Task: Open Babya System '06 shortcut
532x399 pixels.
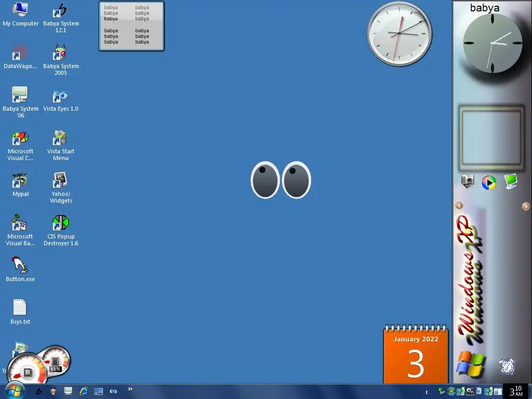Action: coord(20,102)
